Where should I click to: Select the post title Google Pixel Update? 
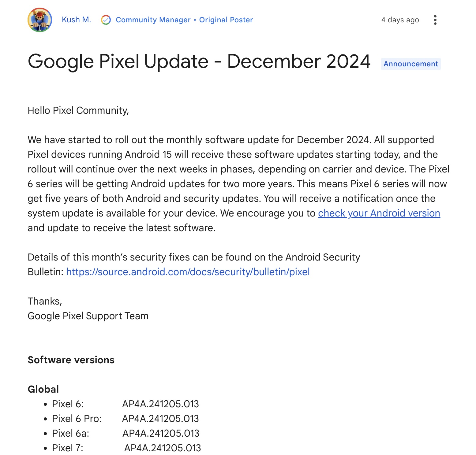coord(199,61)
